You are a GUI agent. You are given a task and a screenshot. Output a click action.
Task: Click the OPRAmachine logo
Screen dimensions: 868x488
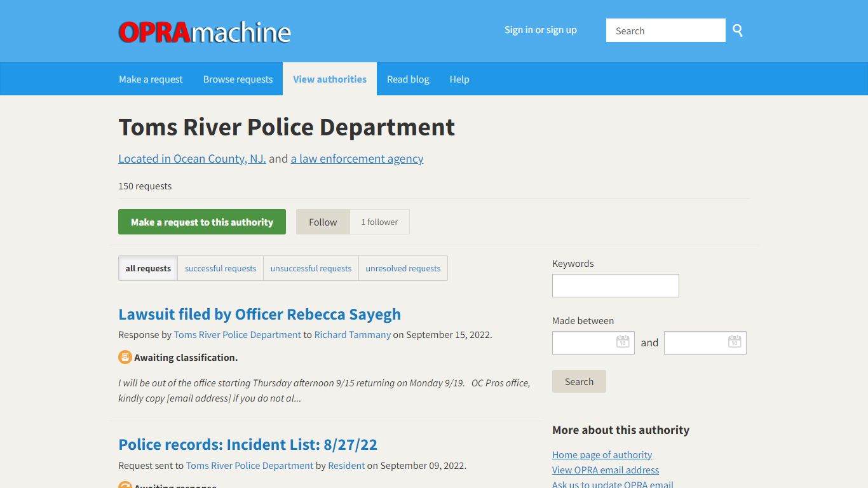point(205,32)
